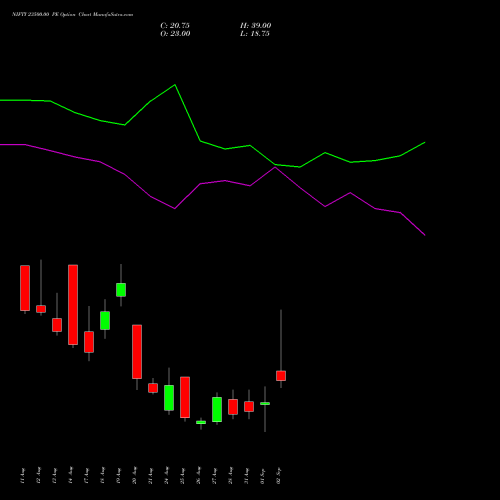
Task: Select the '01 Sep' date label
Action: coord(262,475)
